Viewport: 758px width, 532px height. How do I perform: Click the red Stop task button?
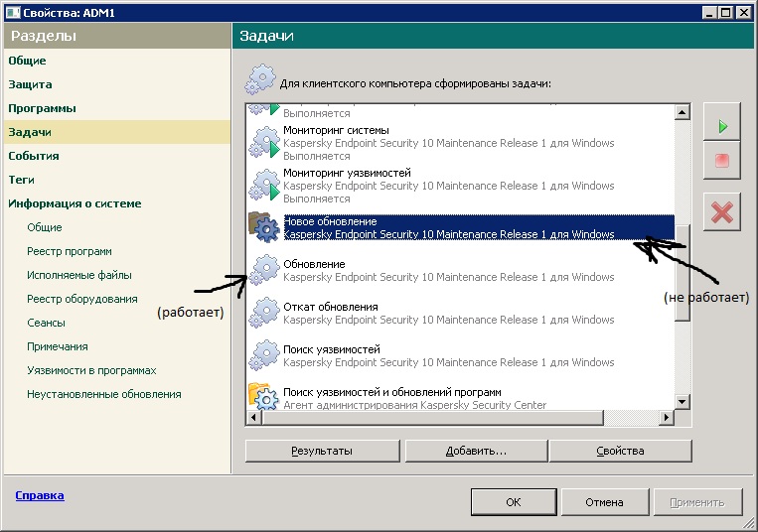[722, 161]
